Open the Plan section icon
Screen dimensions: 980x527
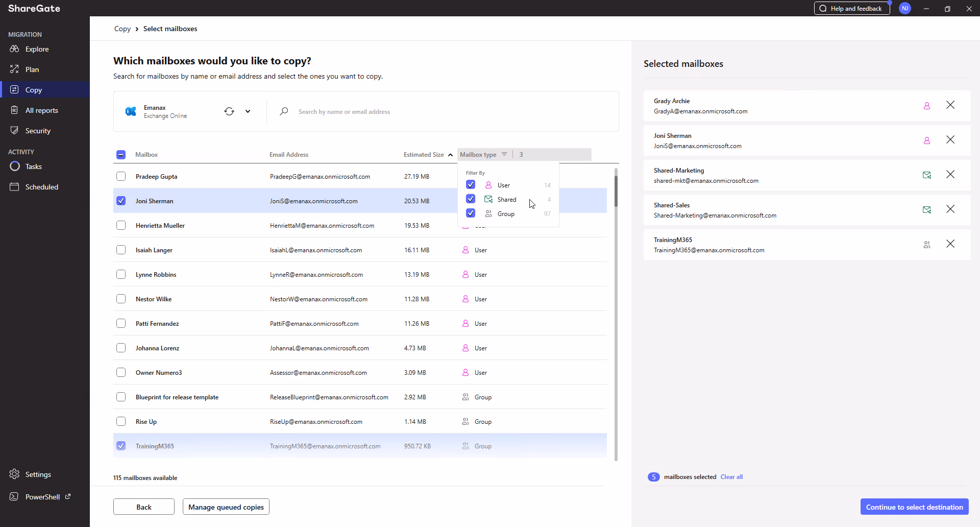(14, 69)
